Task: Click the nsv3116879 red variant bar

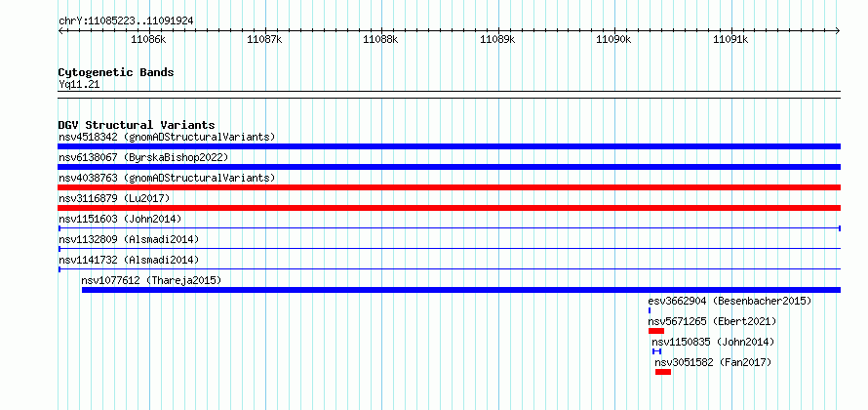Action: pyautogui.click(x=449, y=208)
